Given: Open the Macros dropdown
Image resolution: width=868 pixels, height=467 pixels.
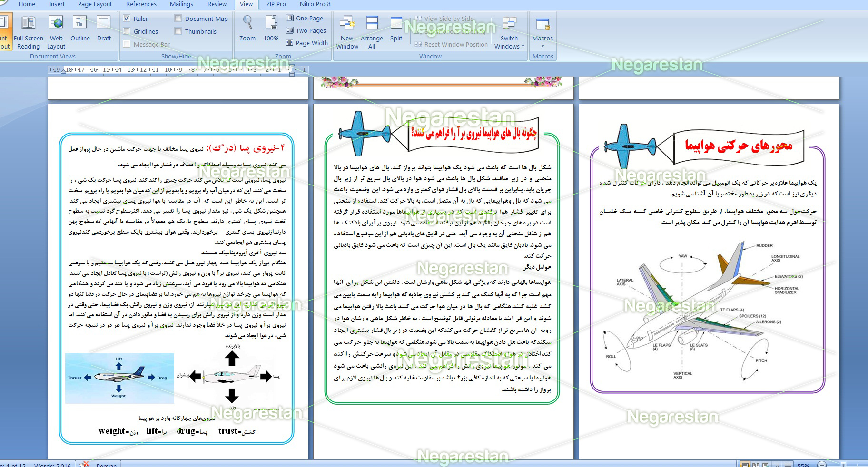Looking at the screenshot, I should [542, 31].
